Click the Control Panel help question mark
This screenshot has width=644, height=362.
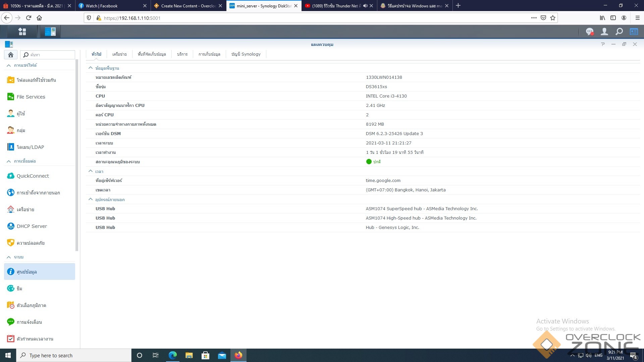coord(603,44)
